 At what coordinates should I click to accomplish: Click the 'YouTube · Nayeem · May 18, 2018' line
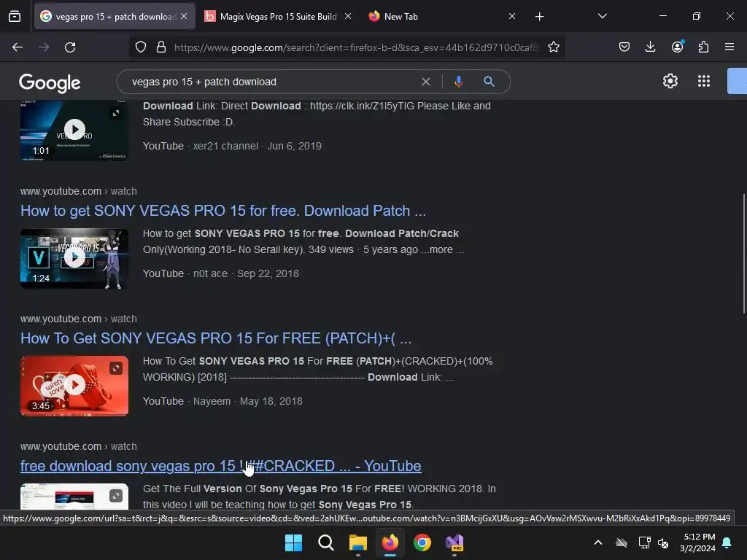[x=222, y=401]
